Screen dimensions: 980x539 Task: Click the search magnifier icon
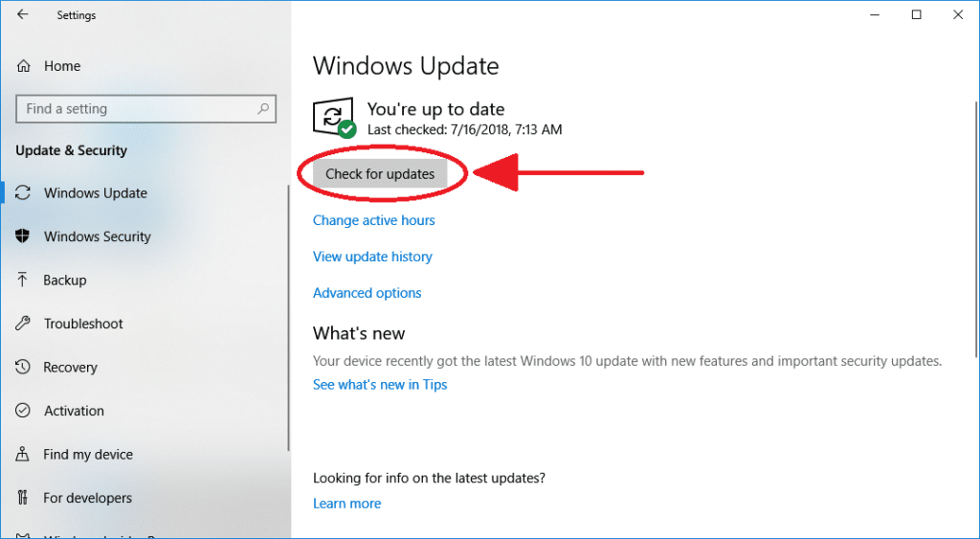(x=263, y=109)
